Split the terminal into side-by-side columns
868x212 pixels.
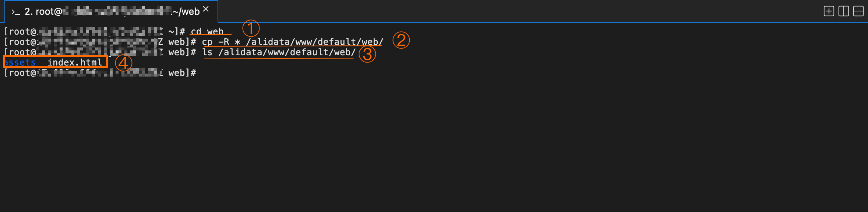click(x=843, y=11)
